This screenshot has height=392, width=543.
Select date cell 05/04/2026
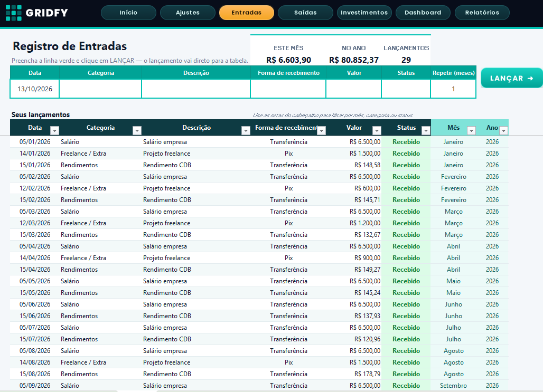click(x=35, y=246)
